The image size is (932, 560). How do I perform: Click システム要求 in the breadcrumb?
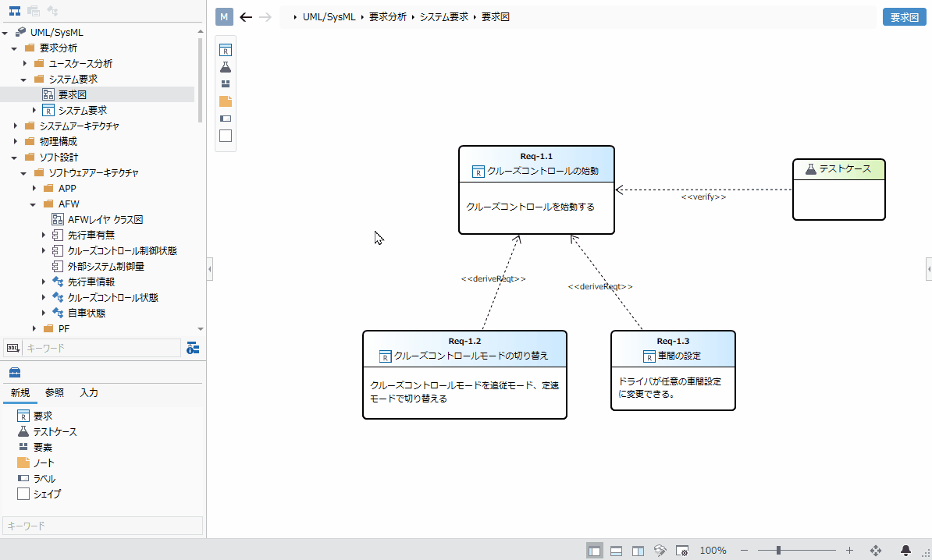(x=444, y=17)
